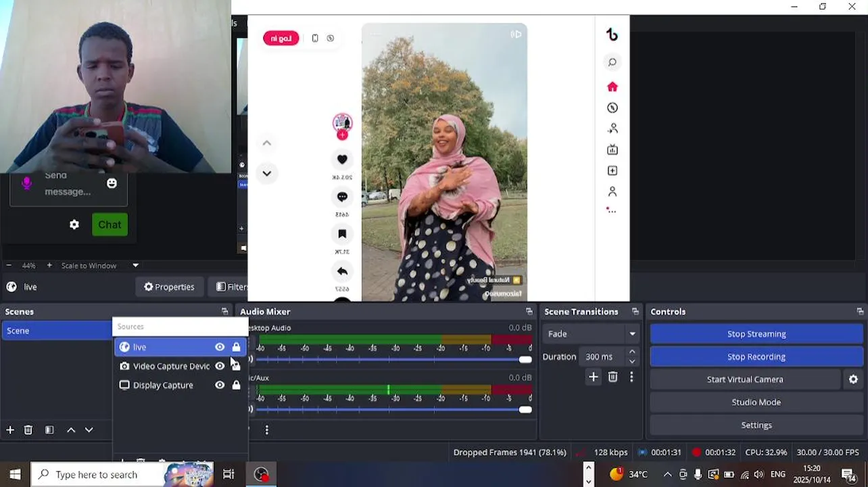Move the scene down with the down arrow
868x487 pixels.
[x=89, y=430]
